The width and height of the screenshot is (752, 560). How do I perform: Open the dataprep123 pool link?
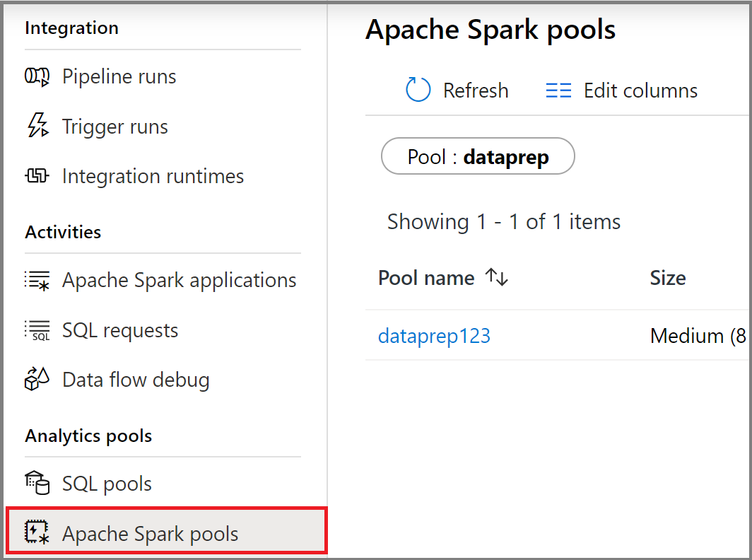coord(434,336)
